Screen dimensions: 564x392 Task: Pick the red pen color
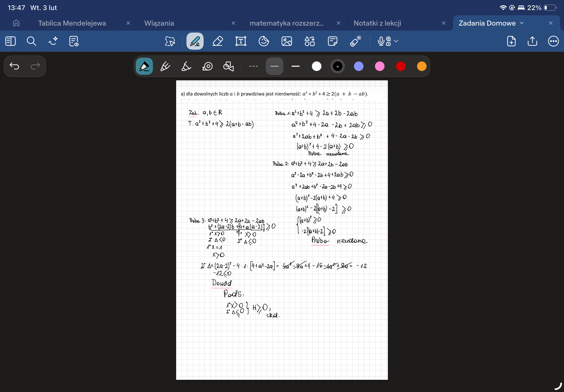(401, 66)
